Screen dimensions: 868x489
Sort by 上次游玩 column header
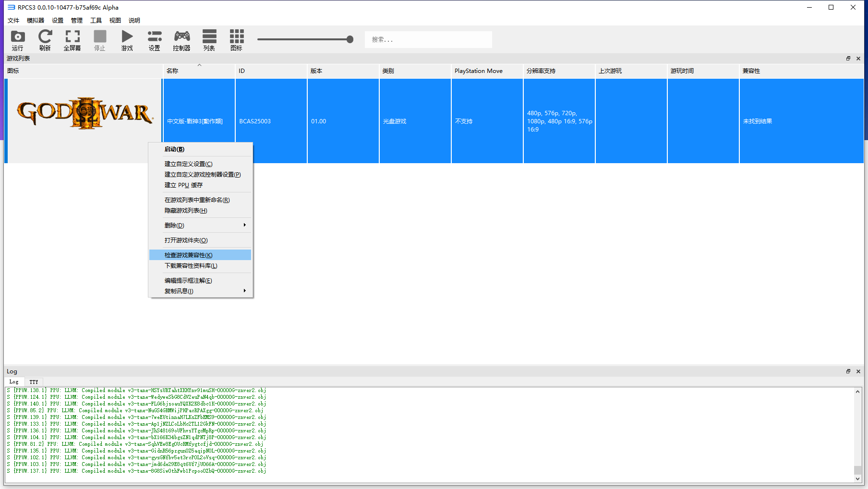pyautogui.click(x=631, y=71)
